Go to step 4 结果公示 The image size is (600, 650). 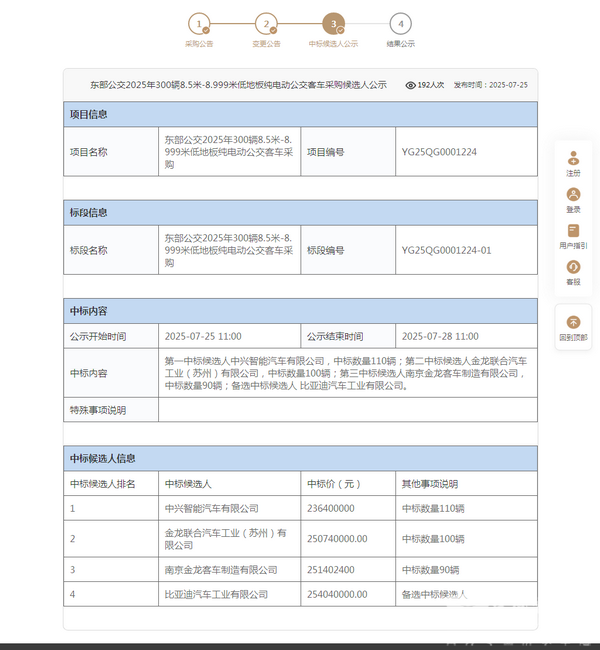(400, 24)
